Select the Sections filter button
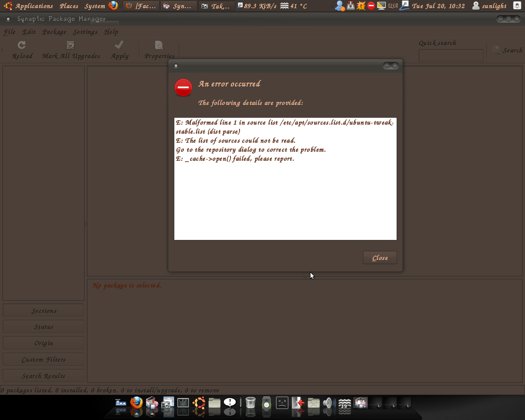 pyautogui.click(x=43, y=310)
